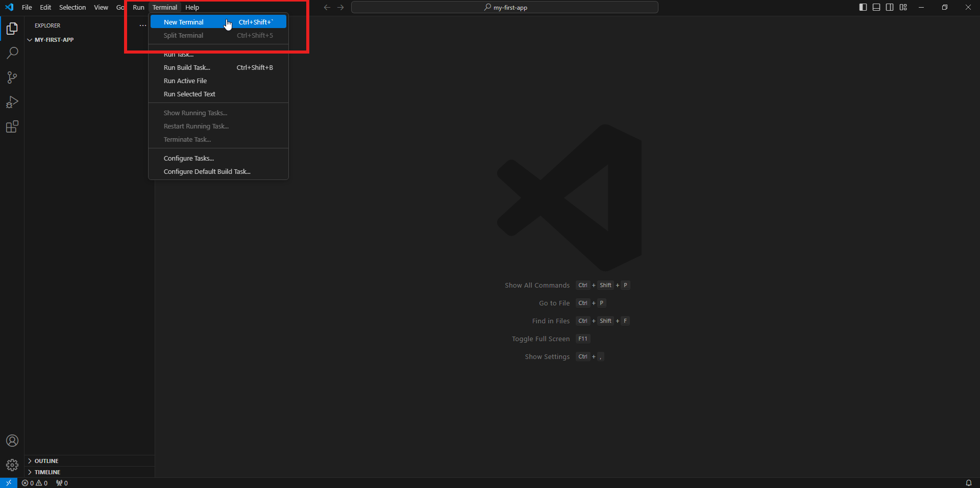Click the remote window status bar icon
This screenshot has width=980, height=488.
[9, 483]
